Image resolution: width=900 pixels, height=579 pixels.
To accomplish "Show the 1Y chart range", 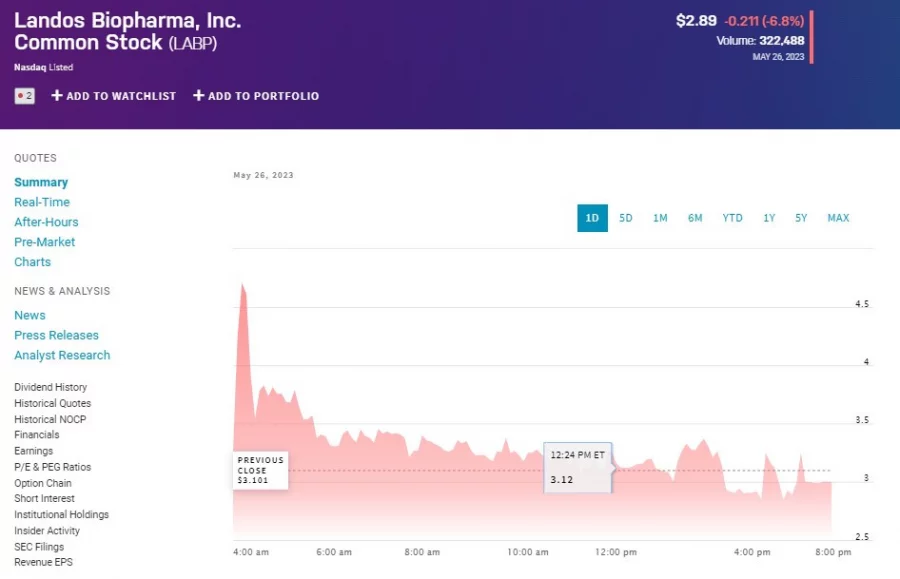I will click(x=769, y=218).
